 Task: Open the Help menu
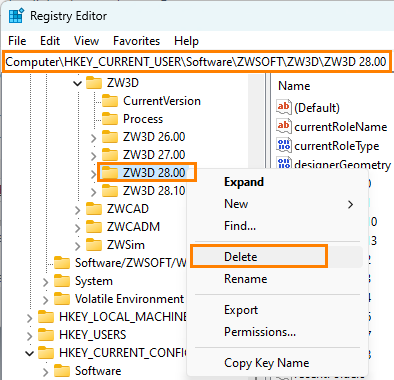coord(186,41)
